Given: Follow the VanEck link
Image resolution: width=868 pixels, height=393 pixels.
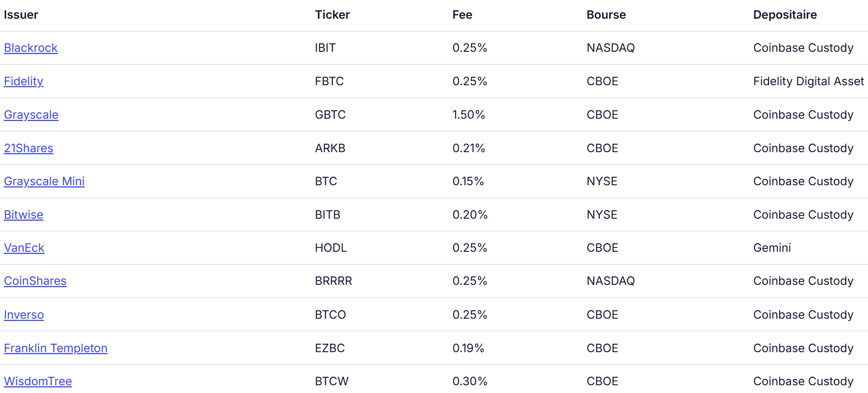Looking at the screenshot, I should (24, 248).
